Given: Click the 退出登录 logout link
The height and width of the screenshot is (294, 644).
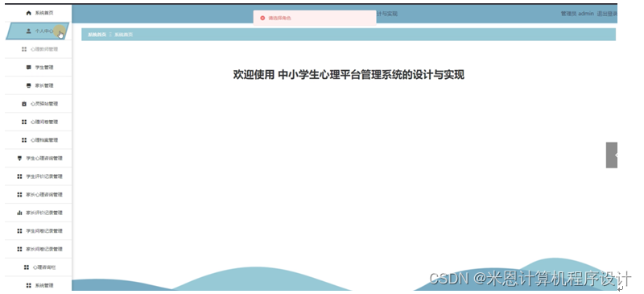Looking at the screenshot, I should coord(607,14).
